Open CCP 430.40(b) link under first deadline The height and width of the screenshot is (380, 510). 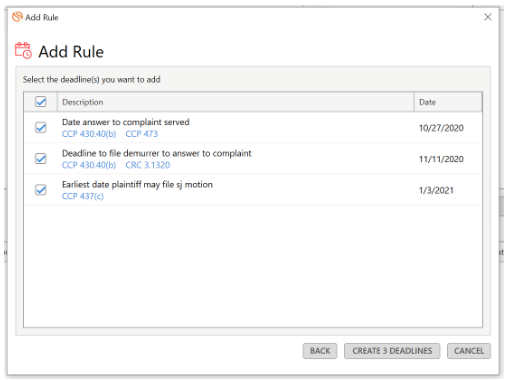pyautogui.click(x=89, y=134)
